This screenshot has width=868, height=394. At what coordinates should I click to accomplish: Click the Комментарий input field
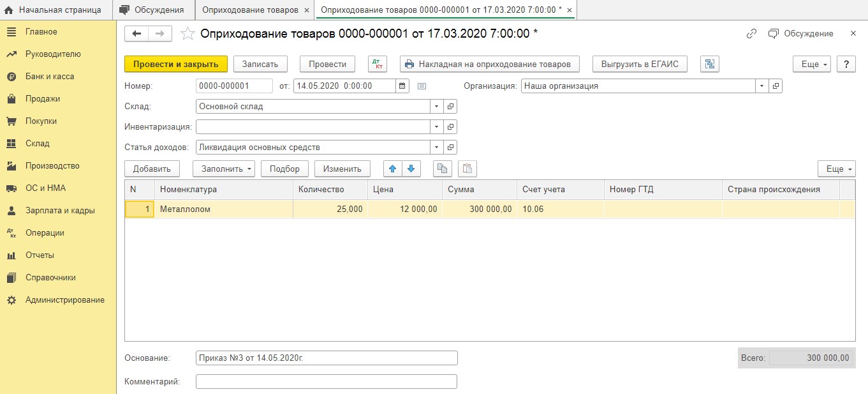click(x=326, y=381)
